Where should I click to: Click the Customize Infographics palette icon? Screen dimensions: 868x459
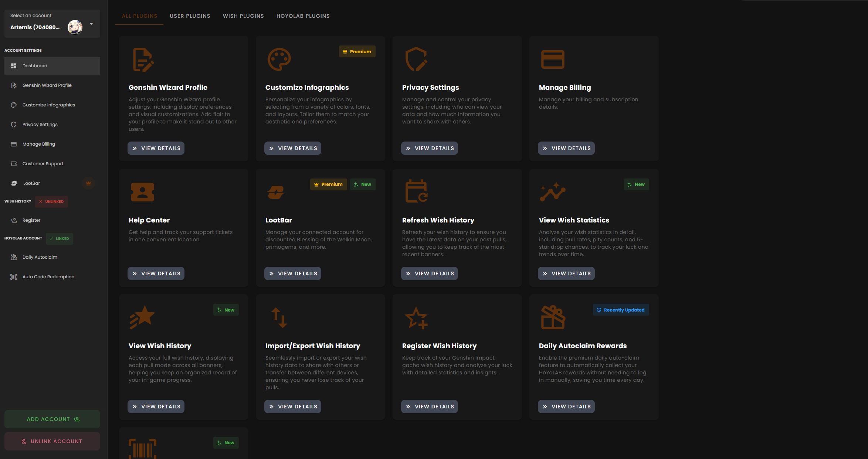click(x=279, y=59)
